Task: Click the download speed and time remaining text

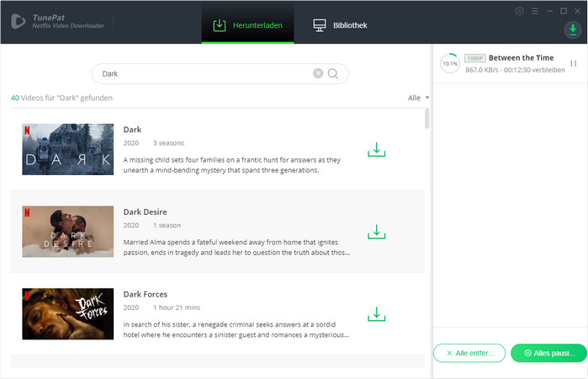Action: point(515,70)
